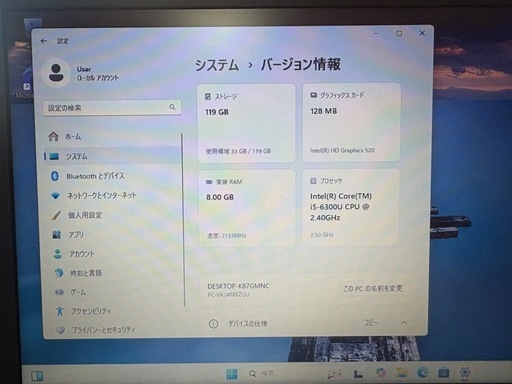
Task: Click the Settings gear on taskbar
Action: pyautogui.click(x=465, y=372)
